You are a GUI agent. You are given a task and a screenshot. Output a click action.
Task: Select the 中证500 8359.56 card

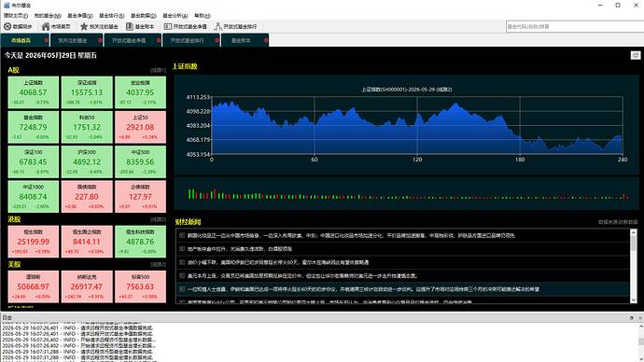coord(140,161)
